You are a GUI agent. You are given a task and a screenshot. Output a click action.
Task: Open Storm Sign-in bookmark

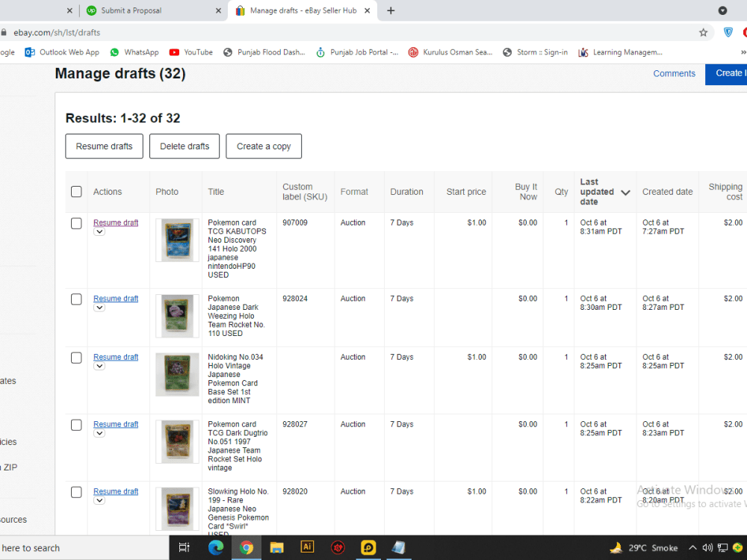(536, 52)
